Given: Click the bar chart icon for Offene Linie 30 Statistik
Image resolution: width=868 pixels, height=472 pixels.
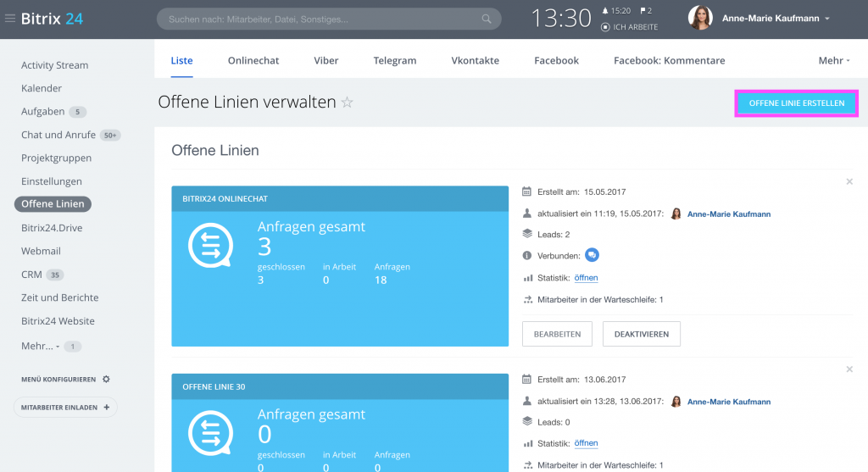Looking at the screenshot, I should (x=527, y=443).
